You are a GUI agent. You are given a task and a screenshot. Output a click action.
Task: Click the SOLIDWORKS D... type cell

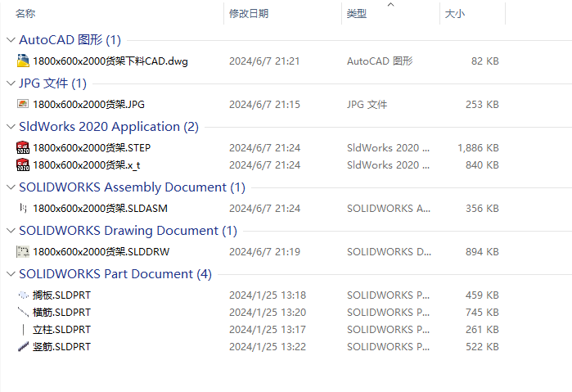pyautogui.click(x=389, y=252)
